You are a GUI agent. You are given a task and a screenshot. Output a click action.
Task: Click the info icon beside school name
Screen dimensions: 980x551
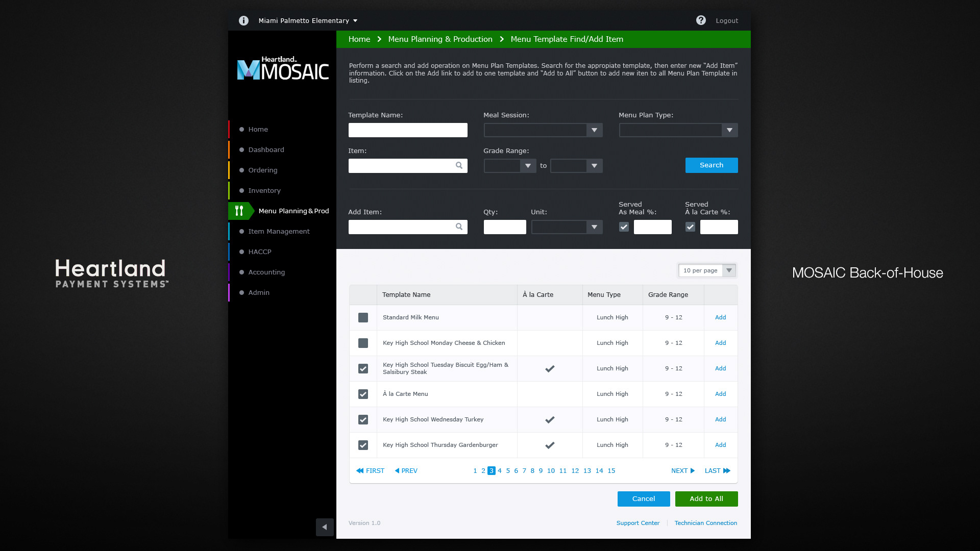[243, 21]
